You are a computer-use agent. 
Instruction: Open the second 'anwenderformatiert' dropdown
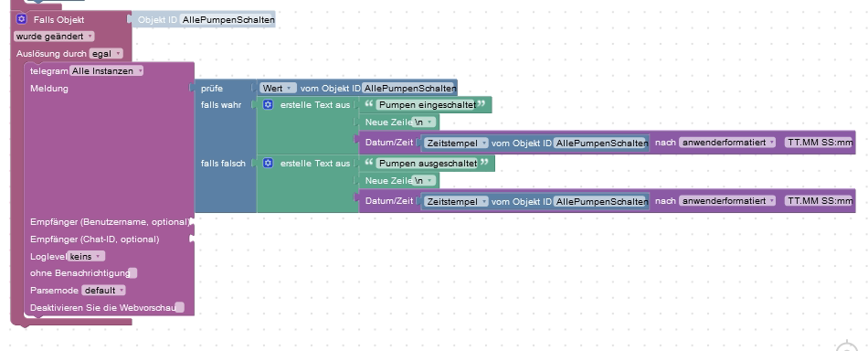pos(727,201)
